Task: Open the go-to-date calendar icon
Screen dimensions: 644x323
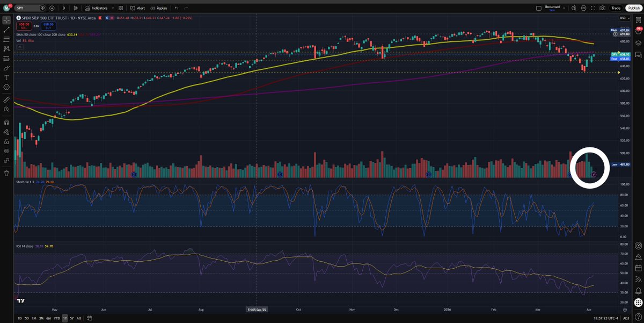Action: pyautogui.click(x=90, y=318)
